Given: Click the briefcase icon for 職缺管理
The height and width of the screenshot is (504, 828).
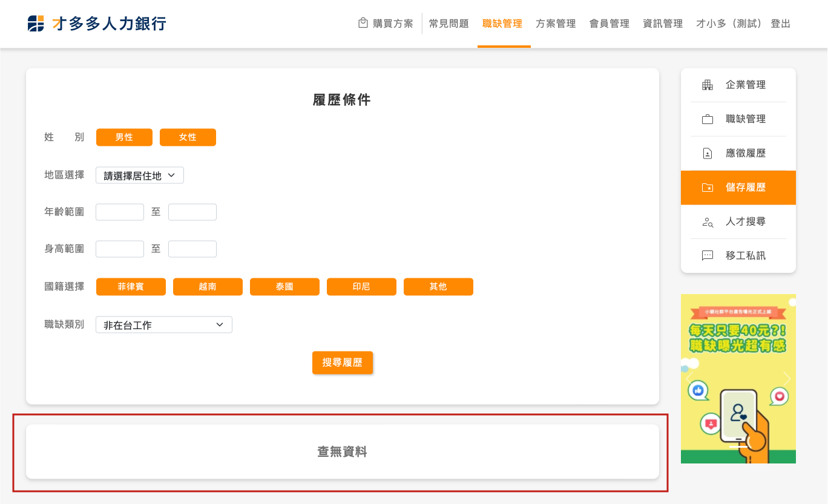Looking at the screenshot, I should [x=708, y=119].
